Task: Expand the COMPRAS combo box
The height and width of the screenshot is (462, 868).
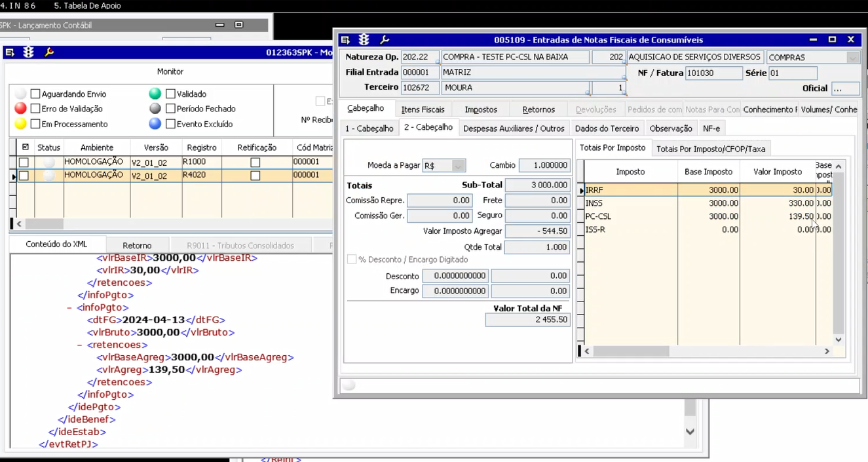Action: [x=852, y=58]
